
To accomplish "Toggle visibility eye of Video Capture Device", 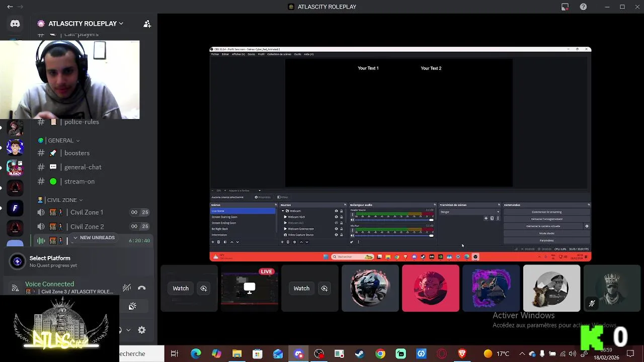I will click(336, 235).
